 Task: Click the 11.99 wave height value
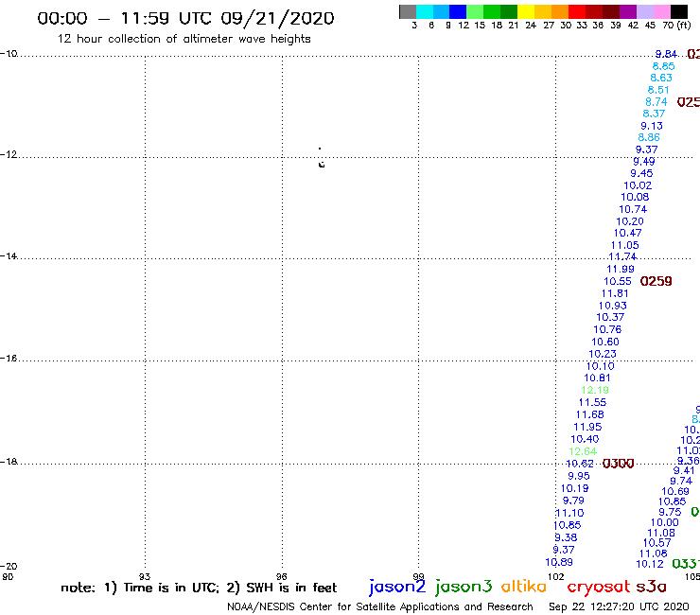[621, 269]
